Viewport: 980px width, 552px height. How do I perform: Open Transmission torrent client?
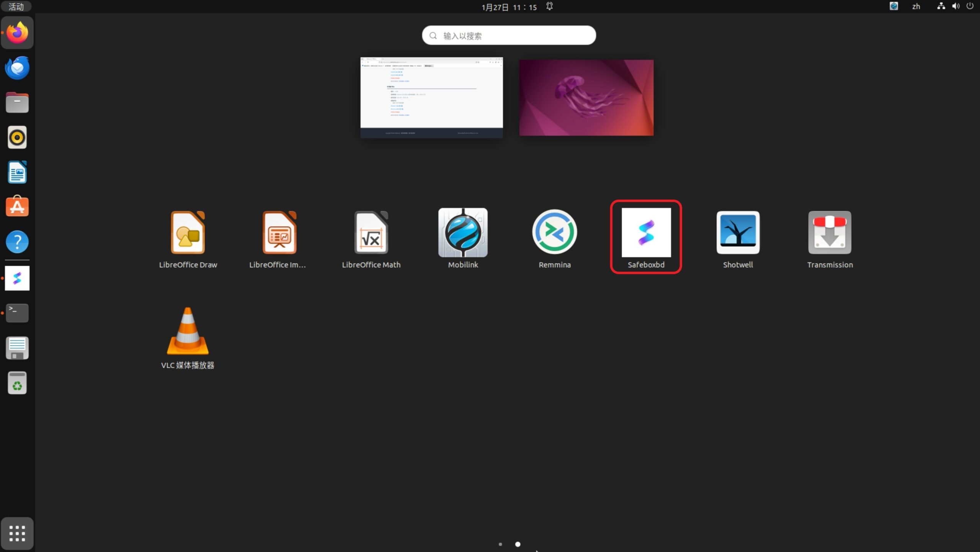(x=830, y=239)
